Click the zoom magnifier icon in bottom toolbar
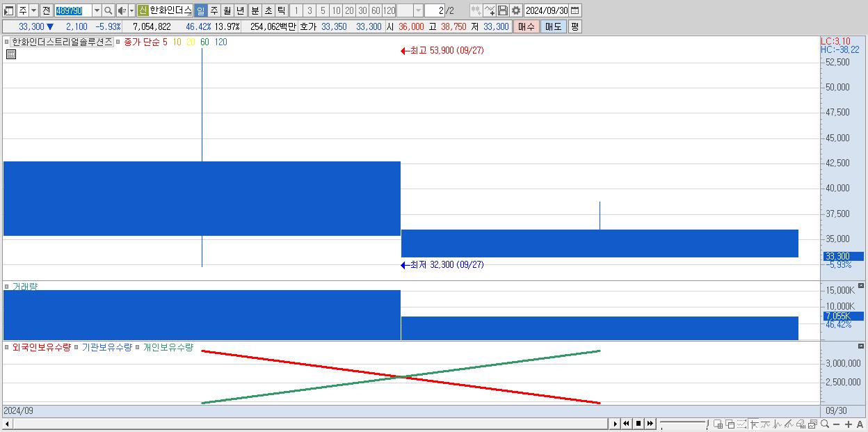868x432 pixels. click(825, 424)
